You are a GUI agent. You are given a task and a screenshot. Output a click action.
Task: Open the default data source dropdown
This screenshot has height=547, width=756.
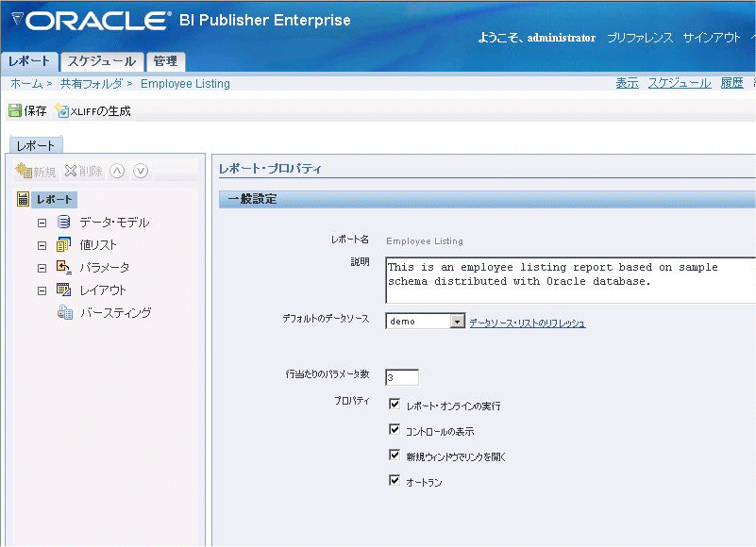pyautogui.click(x=457, y=321)
